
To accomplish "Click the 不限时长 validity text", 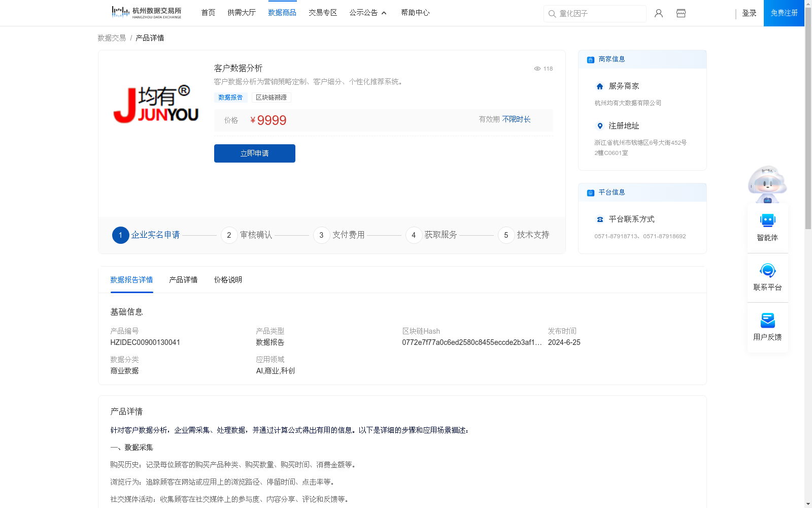I will point(516,119).
